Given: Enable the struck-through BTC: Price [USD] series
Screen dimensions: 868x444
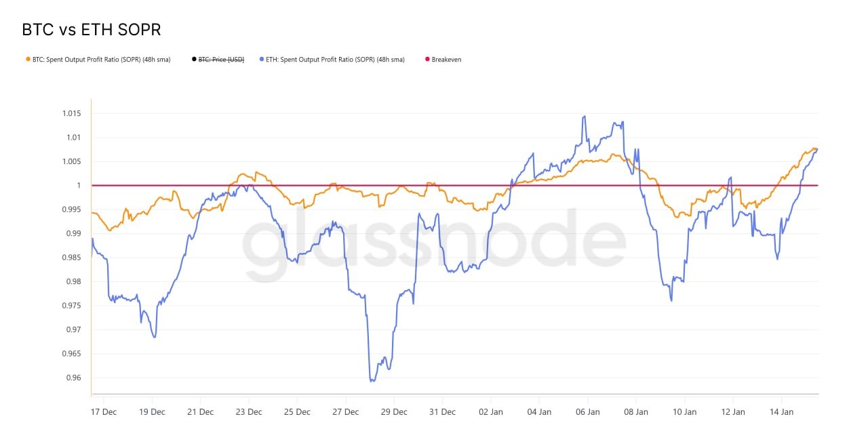Looking at the screenshot, I should tap(220, 60).
